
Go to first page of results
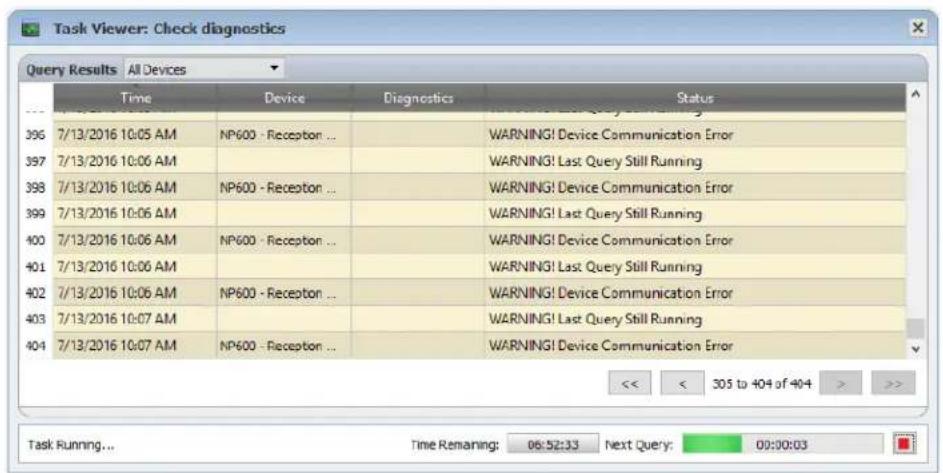coord(630,383)
